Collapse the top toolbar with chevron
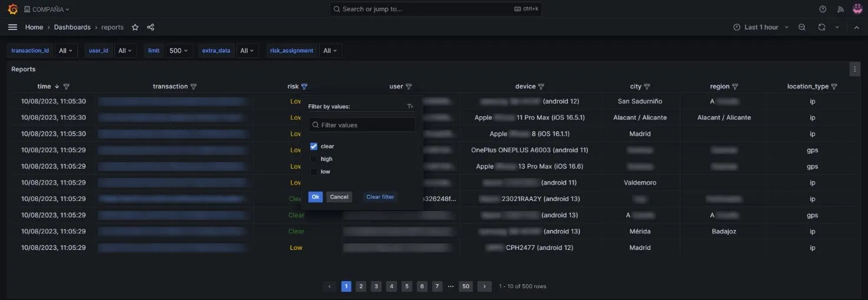The width and height of the screenshot is (868, 300). pos(856,27)
